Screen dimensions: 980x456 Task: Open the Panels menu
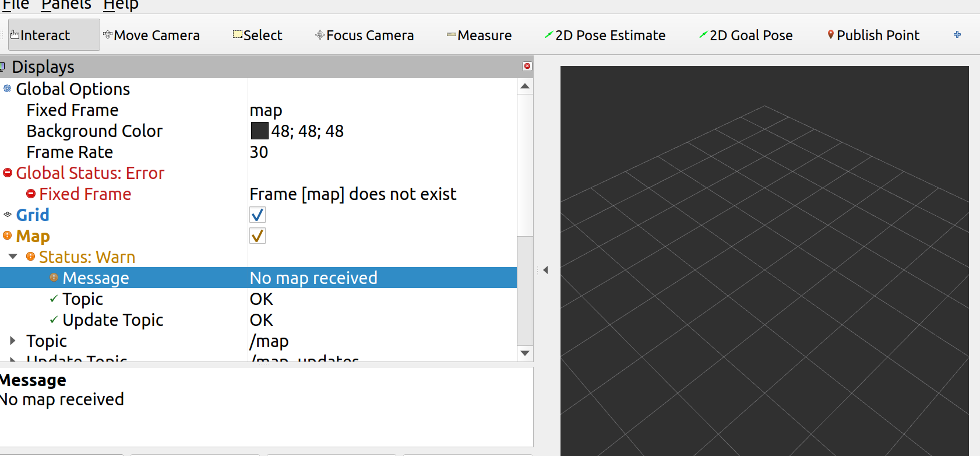tap(66, 5)
